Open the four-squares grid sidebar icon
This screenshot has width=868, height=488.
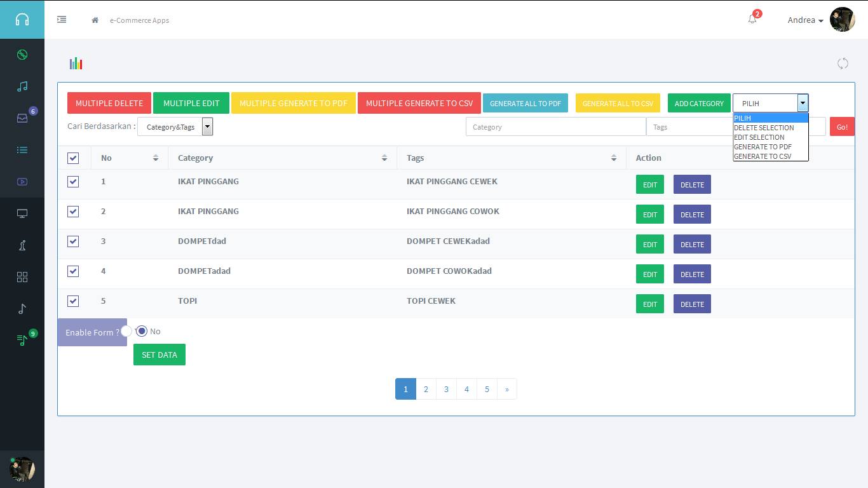point(22,277)
